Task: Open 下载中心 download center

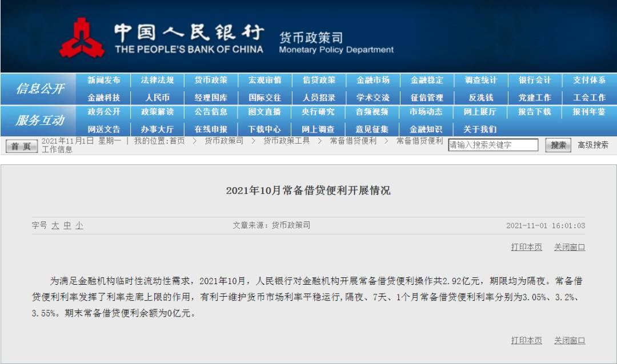Action: 265,129
